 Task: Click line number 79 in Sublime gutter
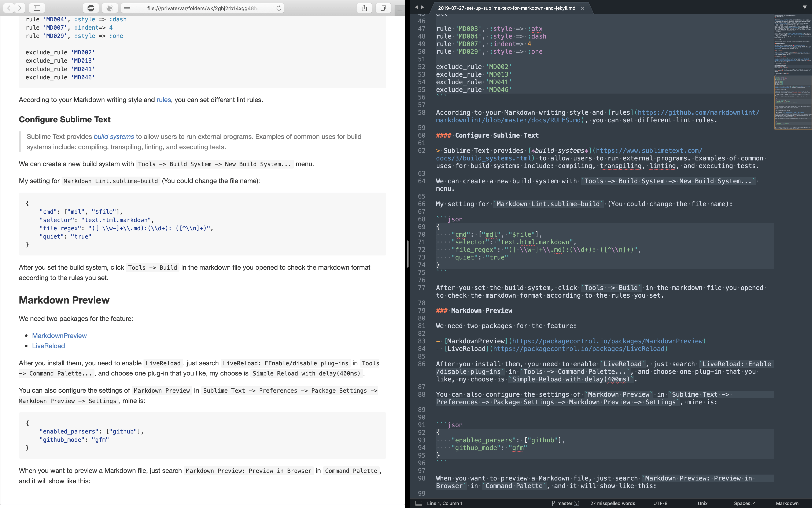(421, 311)
